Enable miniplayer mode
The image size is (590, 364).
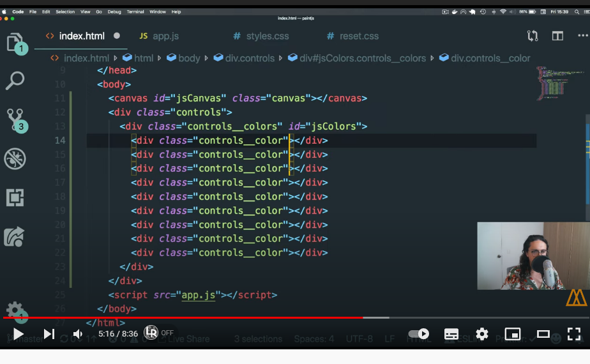click(x=513, y=333)
